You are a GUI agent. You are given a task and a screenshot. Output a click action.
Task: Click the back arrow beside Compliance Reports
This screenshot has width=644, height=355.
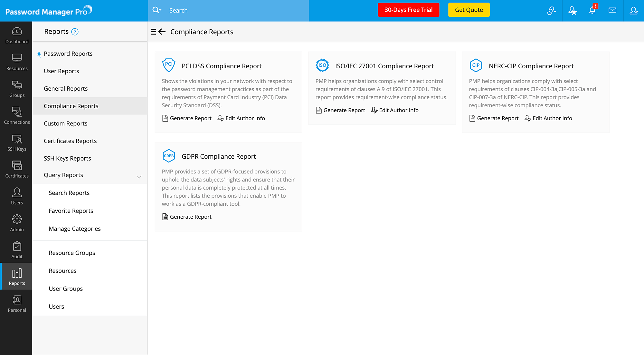tap(162, 32)
